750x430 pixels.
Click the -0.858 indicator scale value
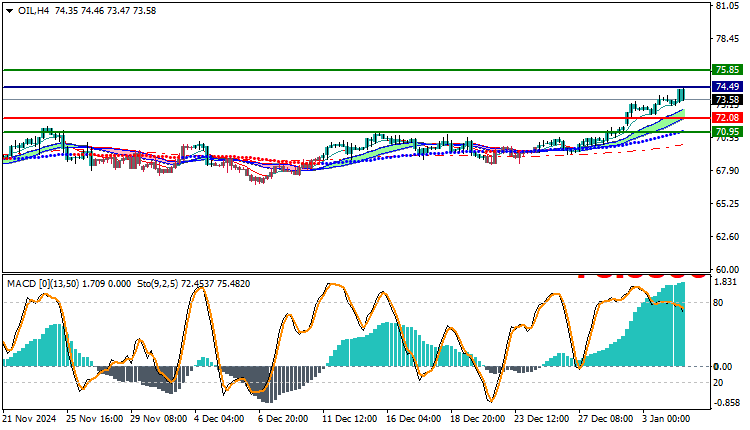pyautogui.click(x=727, y=403)
